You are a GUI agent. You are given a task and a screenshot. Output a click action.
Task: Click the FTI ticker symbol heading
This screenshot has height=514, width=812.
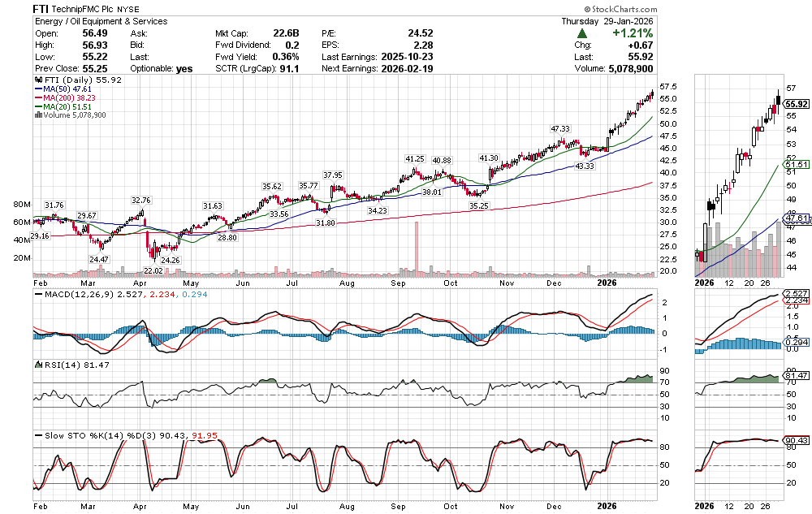[43, 7]
